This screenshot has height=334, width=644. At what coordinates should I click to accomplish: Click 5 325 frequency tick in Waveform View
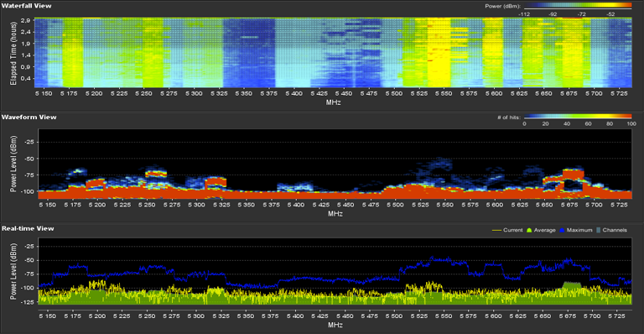222,205
